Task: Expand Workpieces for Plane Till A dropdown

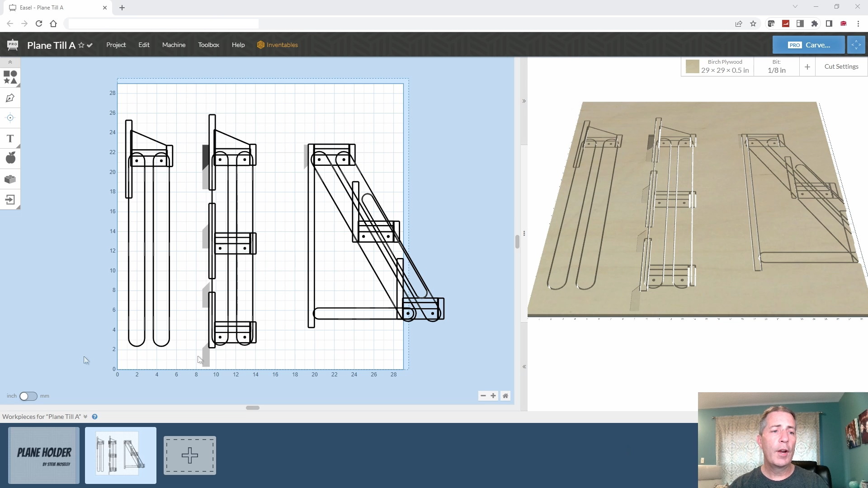Action: click(x=85, y=417)
